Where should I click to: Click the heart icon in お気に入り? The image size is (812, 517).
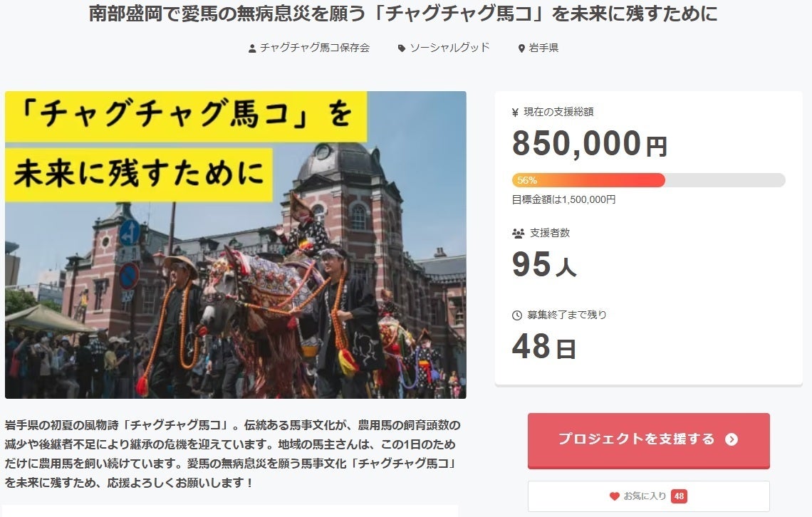pos(614,496)
